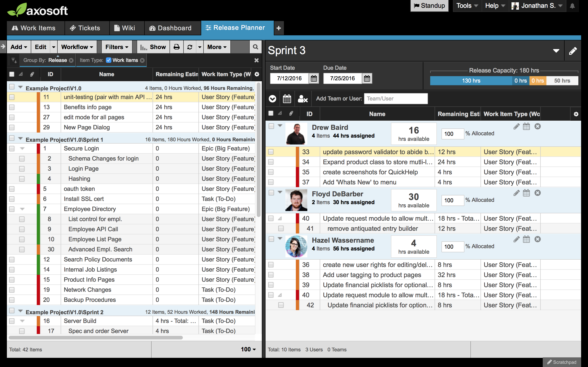Open the Scratchpad button
Screen dimensions: 588x367
click(x=562, y=362)
